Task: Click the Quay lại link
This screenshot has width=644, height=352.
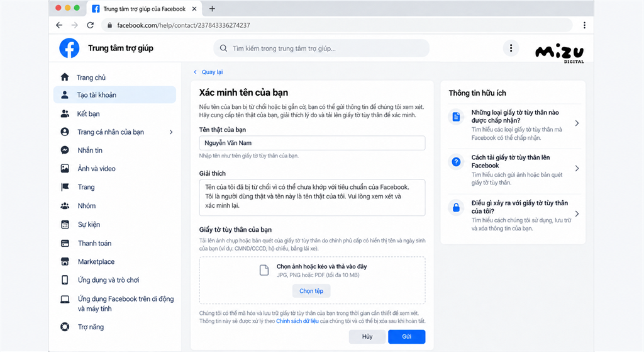Action: [213, 72]
